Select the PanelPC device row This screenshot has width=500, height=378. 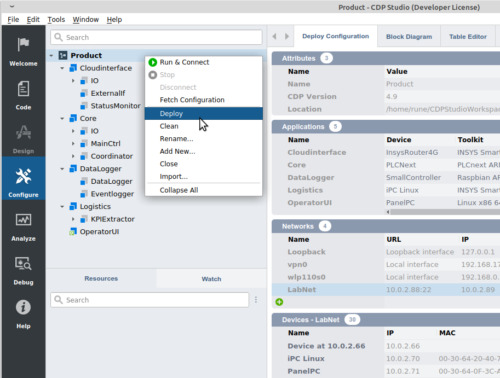(386, 371)
